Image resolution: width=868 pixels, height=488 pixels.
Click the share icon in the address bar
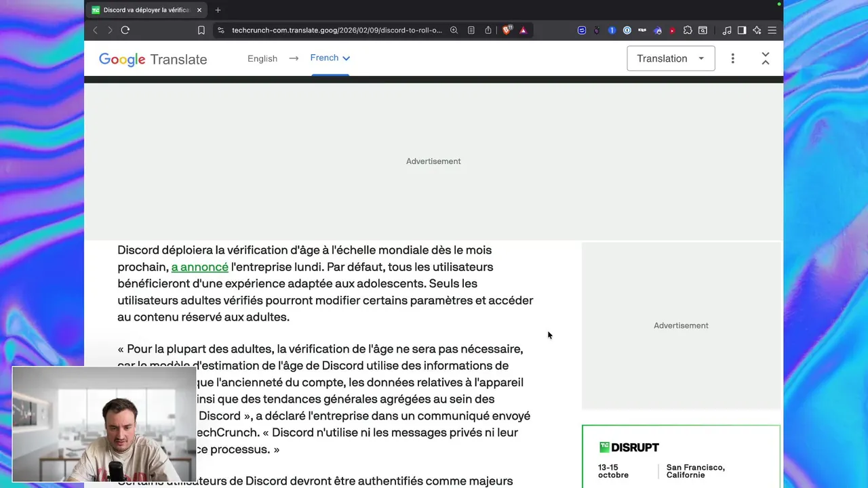pos(488,30)
